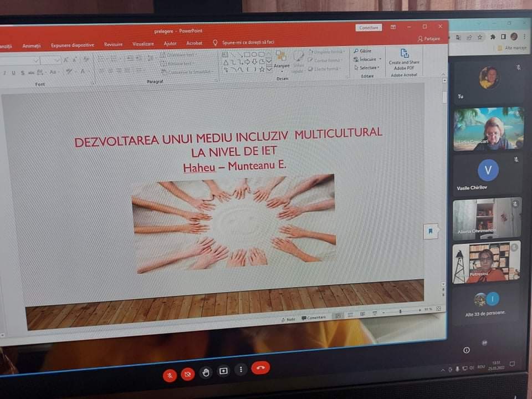
Task: Open the meeting details info icon
Action: tap(466, 350)
